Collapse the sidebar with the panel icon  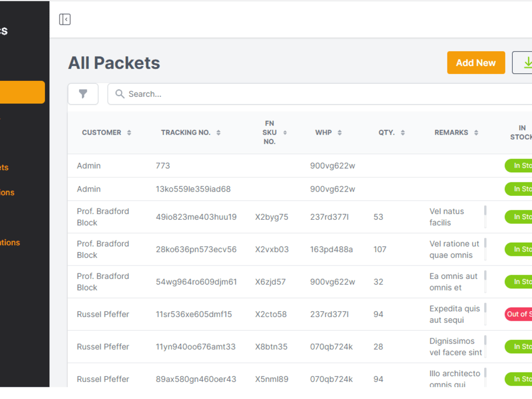(x=64, y=19)
